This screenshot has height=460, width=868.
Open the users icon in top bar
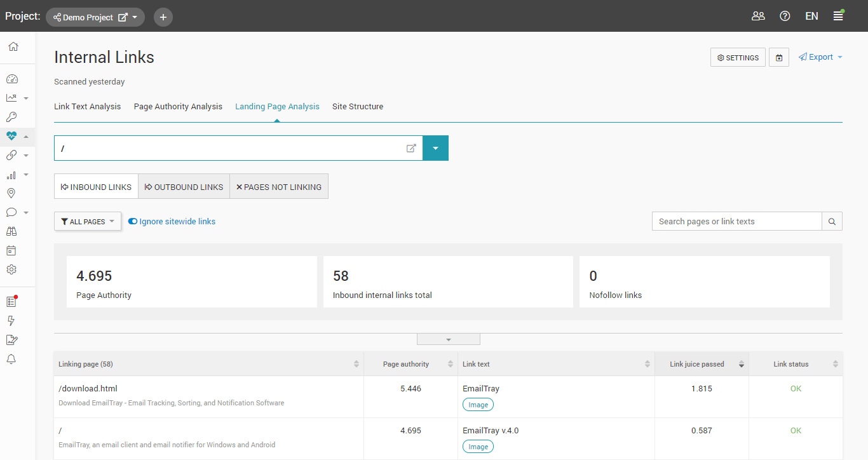758,17
